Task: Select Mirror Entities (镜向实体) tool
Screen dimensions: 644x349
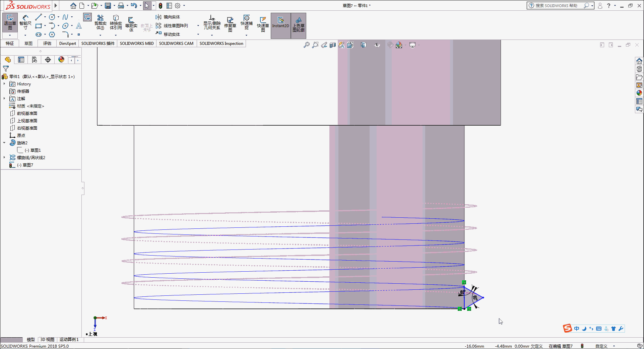Action: [168, 17]
